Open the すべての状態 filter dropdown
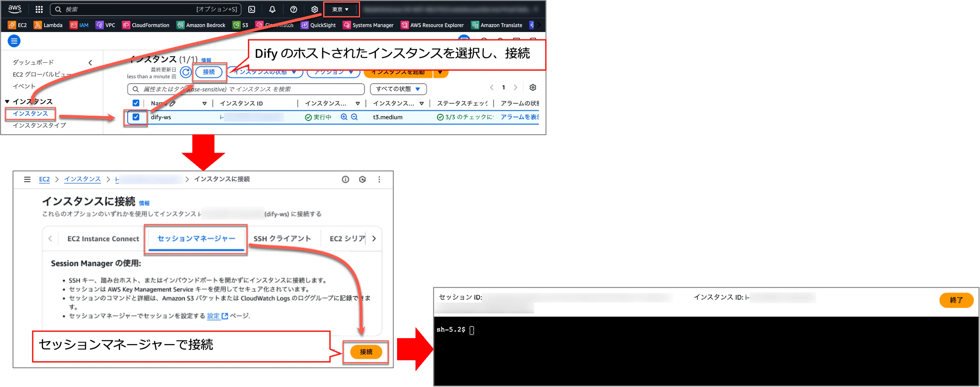Image resolution: width=980 pixels, height=387 pixels. 398,89
